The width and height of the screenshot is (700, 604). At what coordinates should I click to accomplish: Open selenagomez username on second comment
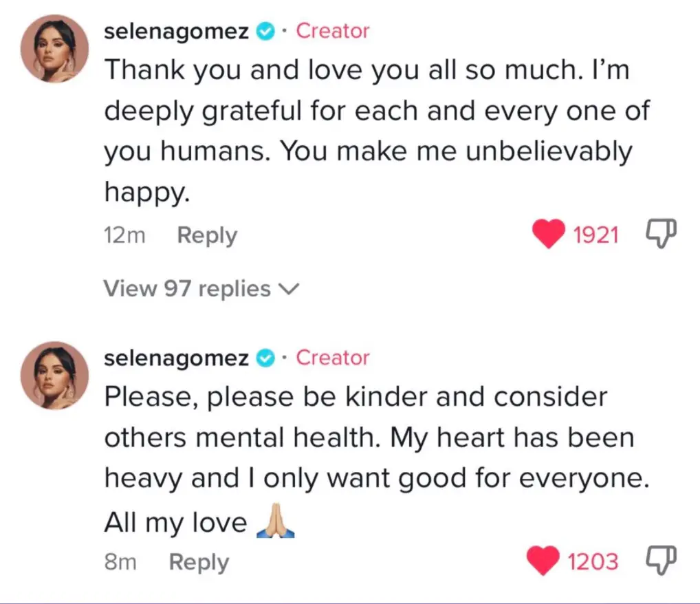pyautogui.click(x=176, y=358)
